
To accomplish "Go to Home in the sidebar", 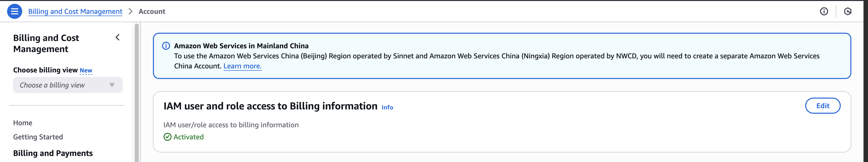I will tap(22, 123).
